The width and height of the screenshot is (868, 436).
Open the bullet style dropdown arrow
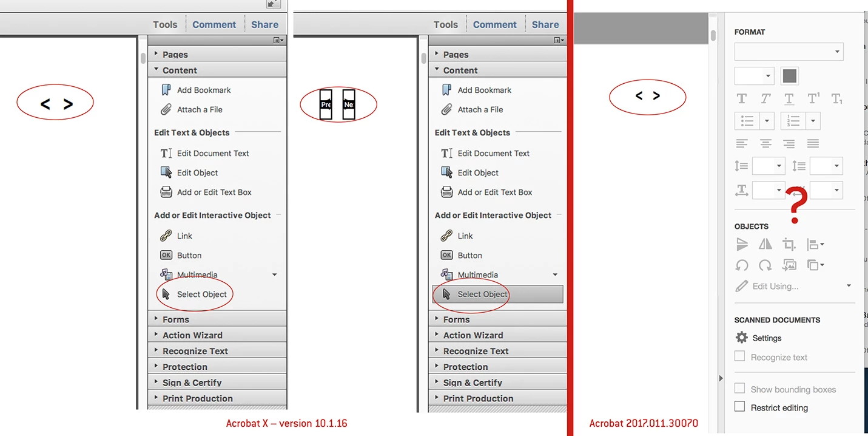pos(767,121)
